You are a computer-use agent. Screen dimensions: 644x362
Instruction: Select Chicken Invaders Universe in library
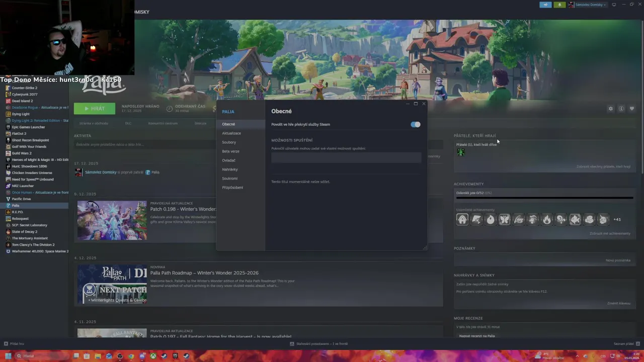[34, 173]
